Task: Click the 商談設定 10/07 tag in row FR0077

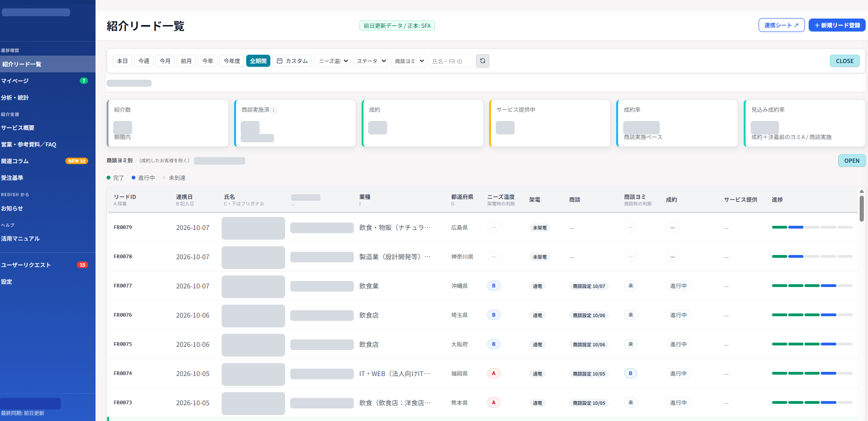Action: pos(589,286)
